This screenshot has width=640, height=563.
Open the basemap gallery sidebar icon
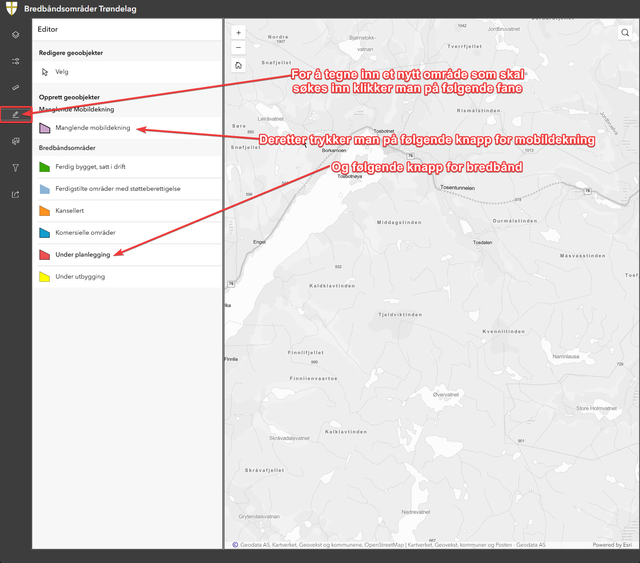coord(16,141)
